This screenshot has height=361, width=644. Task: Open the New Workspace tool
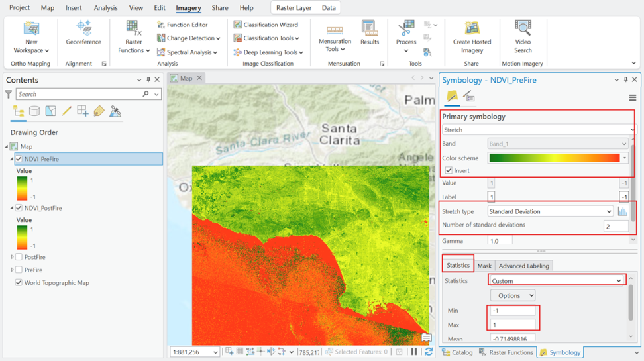31,37
